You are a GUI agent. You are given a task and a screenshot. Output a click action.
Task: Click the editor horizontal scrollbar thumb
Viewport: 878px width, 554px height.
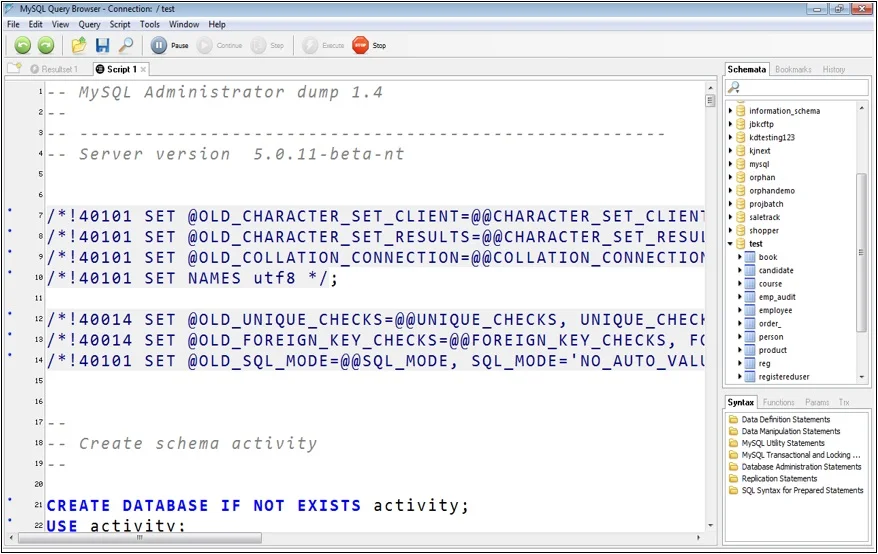tap(139, 538)
